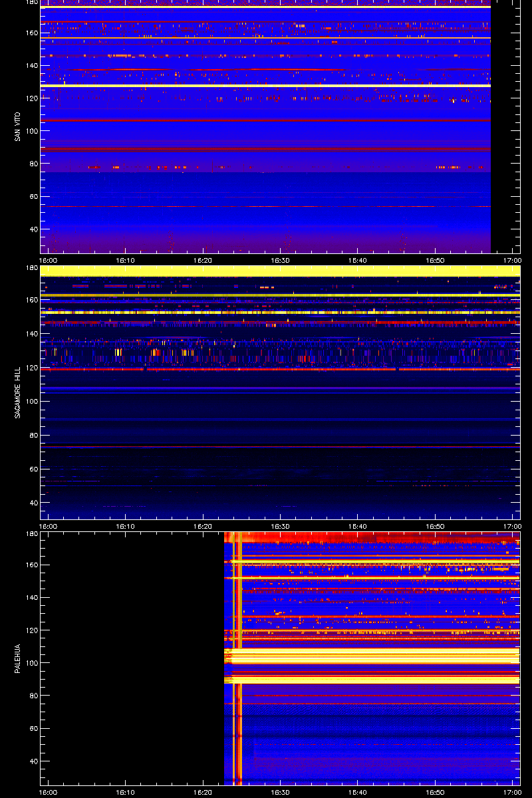Click the SAN VITO axis label

click(18, 126)
